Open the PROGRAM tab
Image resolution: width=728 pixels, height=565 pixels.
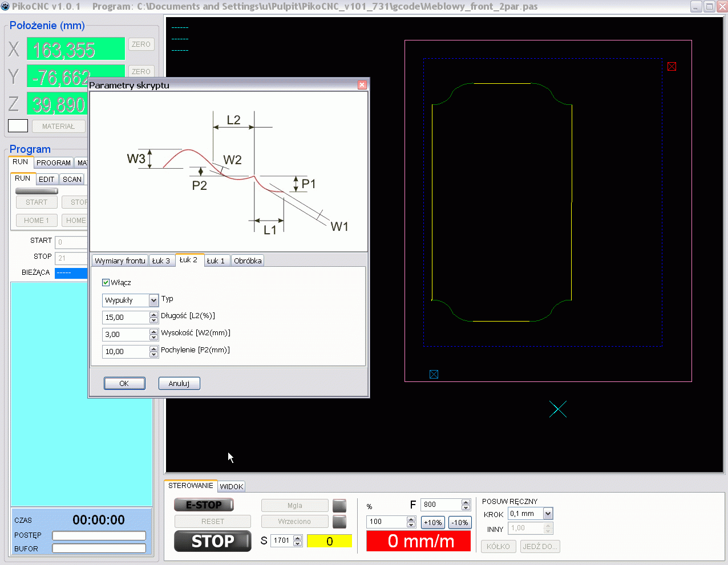tap(54, 162)
